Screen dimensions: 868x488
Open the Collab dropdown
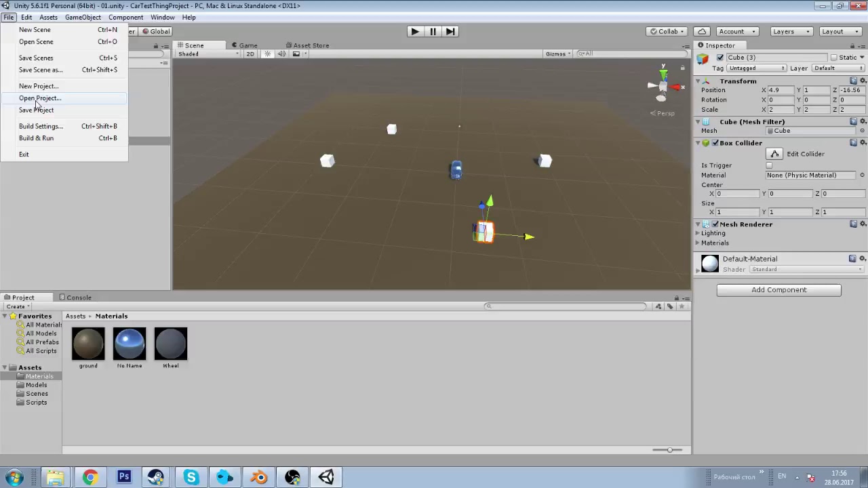(667, 31)
